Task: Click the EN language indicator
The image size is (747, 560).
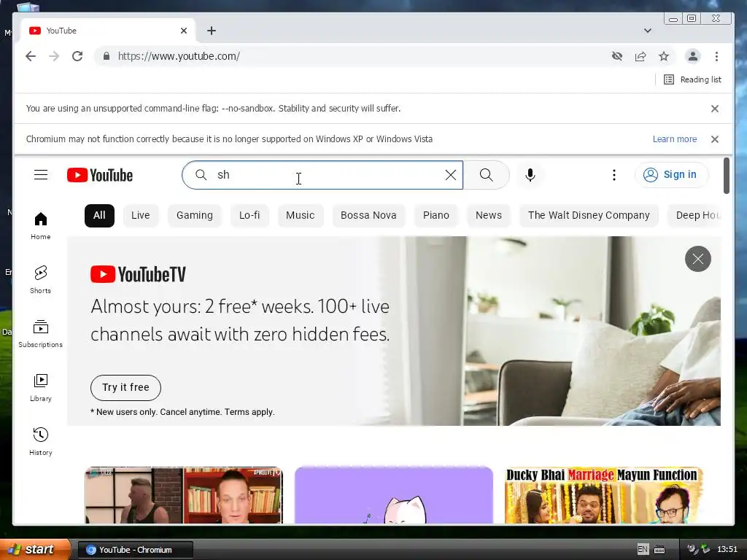Action: pyautogui.click(x=643, y=550)
